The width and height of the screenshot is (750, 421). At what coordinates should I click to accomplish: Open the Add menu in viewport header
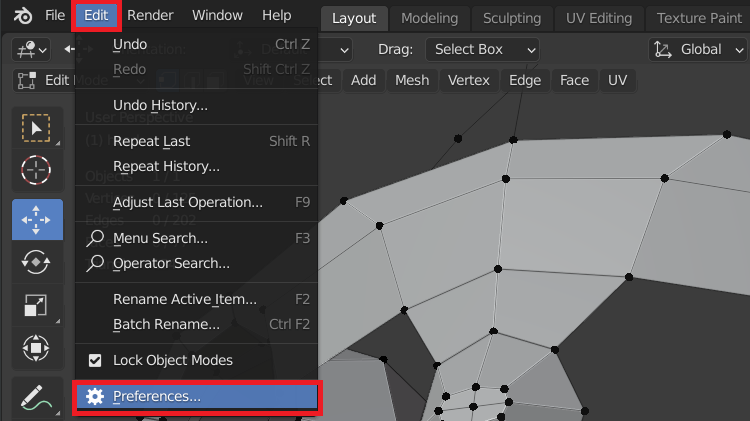coord(364,80)
